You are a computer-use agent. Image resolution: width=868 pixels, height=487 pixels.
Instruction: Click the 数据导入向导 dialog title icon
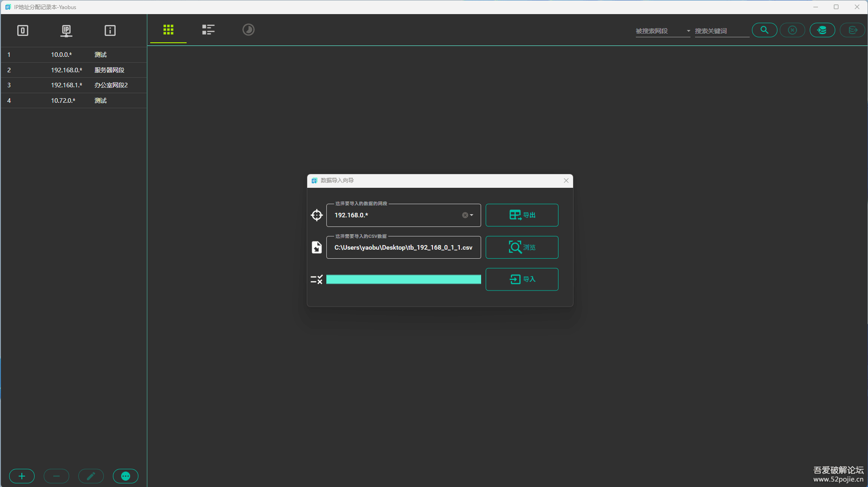coord(315,181)
